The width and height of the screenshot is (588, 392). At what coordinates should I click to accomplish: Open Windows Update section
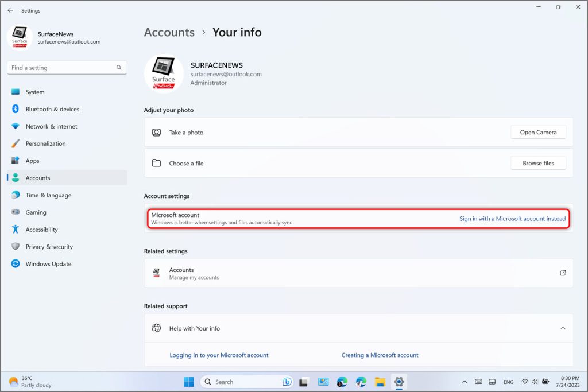(48, 264)
